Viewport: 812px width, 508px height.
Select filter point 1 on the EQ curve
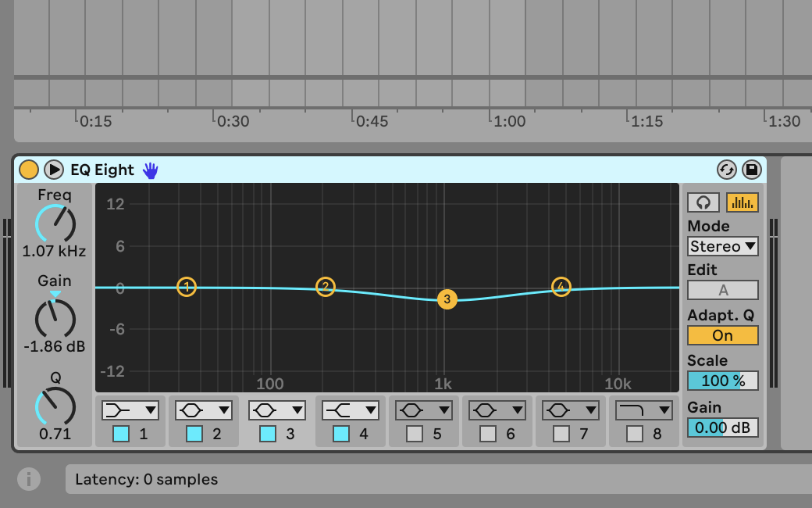point(187,287)
